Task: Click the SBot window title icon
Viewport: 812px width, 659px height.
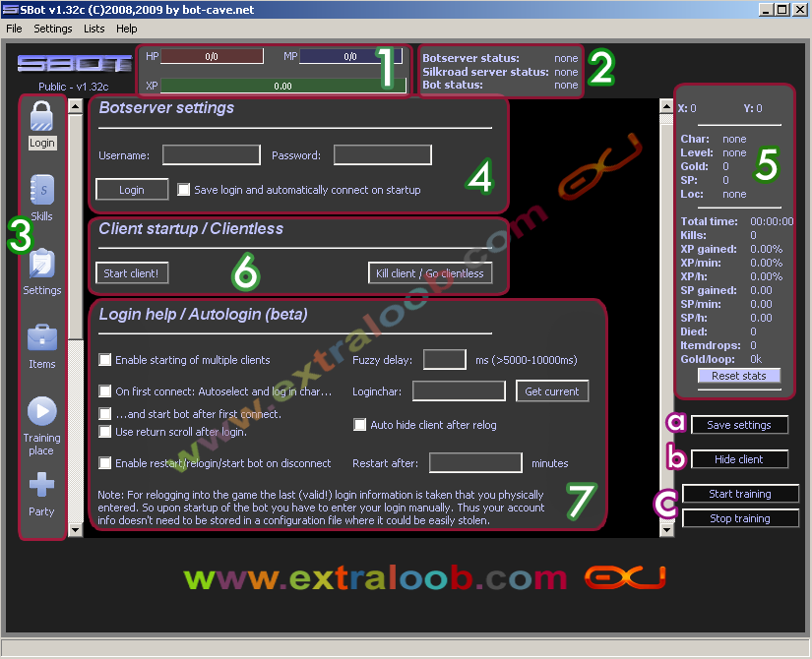Action: pyautogui.click(x=11, y=9)
